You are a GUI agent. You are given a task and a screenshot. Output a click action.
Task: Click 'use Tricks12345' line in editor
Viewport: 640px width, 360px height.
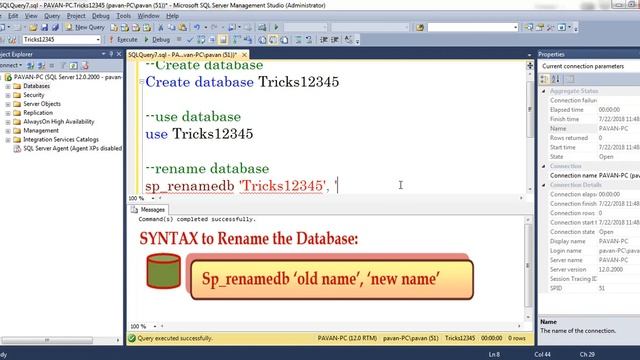[199, 134]
